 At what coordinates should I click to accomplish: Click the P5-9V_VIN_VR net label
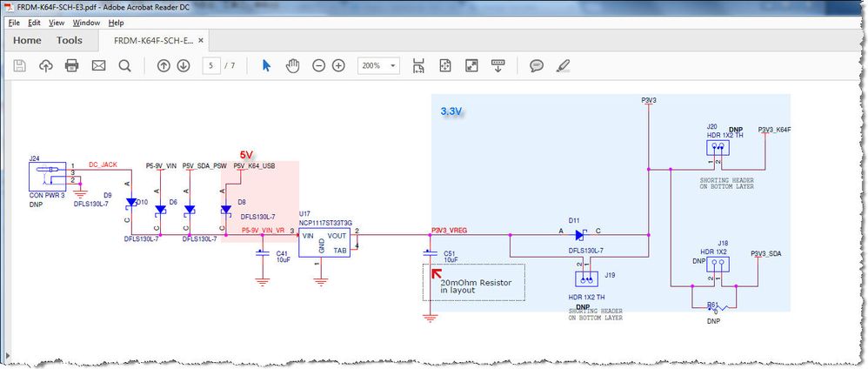264,230
